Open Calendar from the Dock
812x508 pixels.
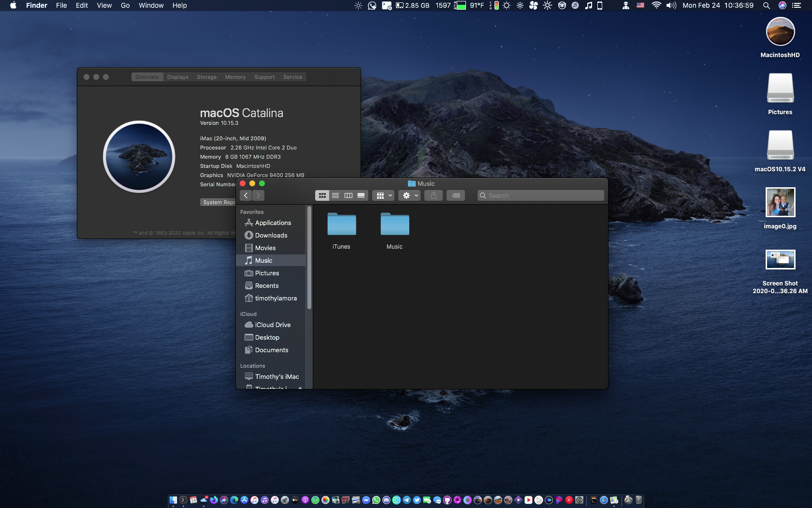click(x=193, y=500)
